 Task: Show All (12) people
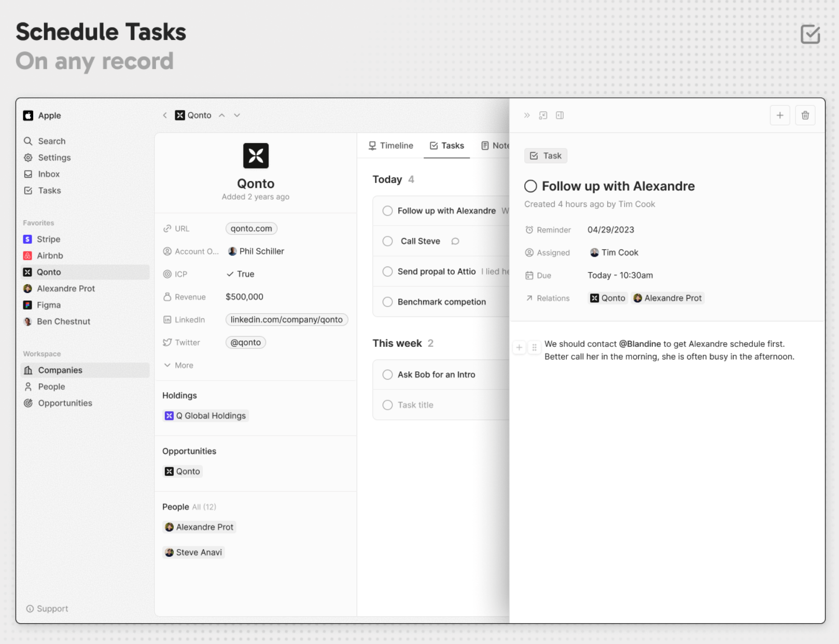(204, 507)
